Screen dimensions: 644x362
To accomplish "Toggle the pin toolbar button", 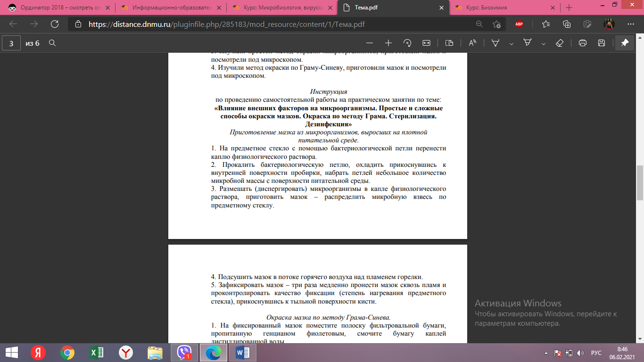I will [x=625, y=43].
